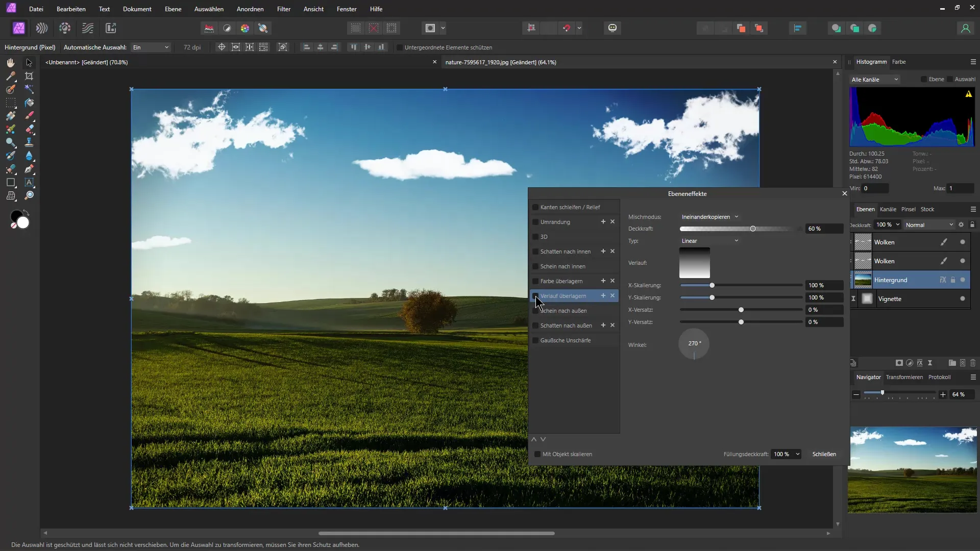The image size is (980, 551).
Task: Select the Move tool in toolbar
Action: pyautogui.click(x=29, y=62)
